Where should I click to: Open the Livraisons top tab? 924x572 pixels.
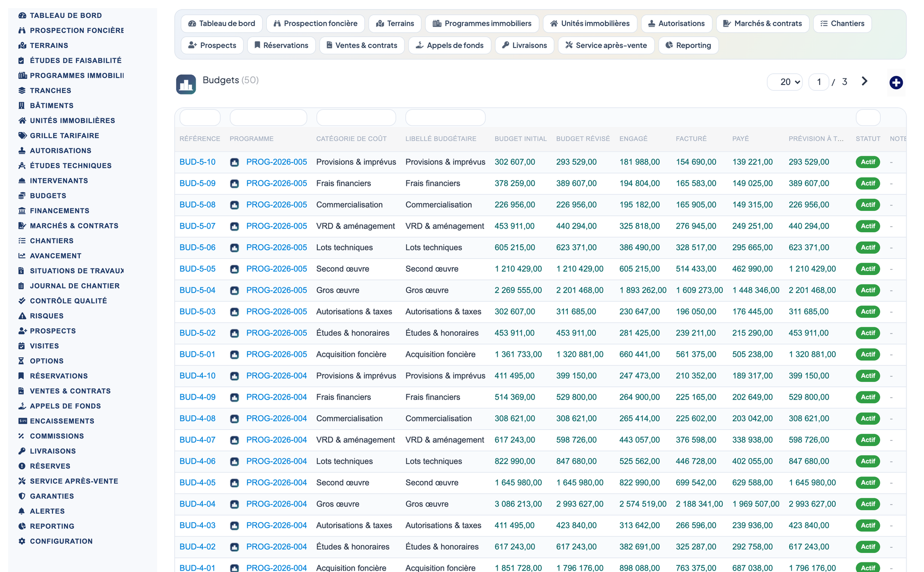pos(525,45)
